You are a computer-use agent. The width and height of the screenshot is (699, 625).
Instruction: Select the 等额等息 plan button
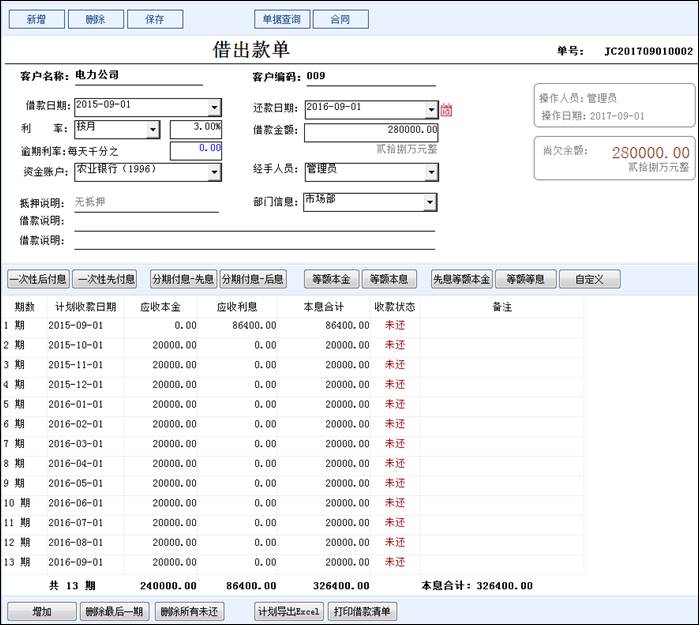[525, 279]
